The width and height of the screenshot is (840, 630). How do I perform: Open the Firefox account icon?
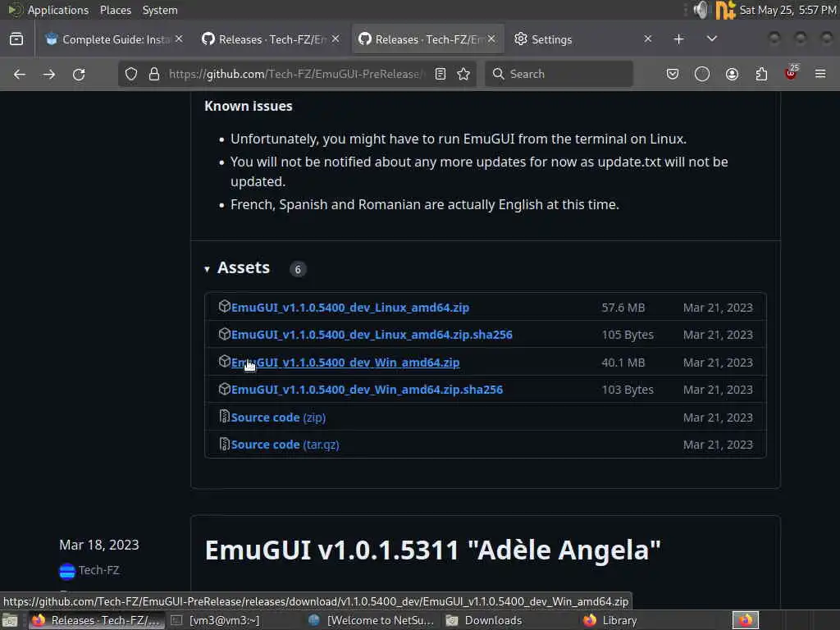[x=732, y=74]
